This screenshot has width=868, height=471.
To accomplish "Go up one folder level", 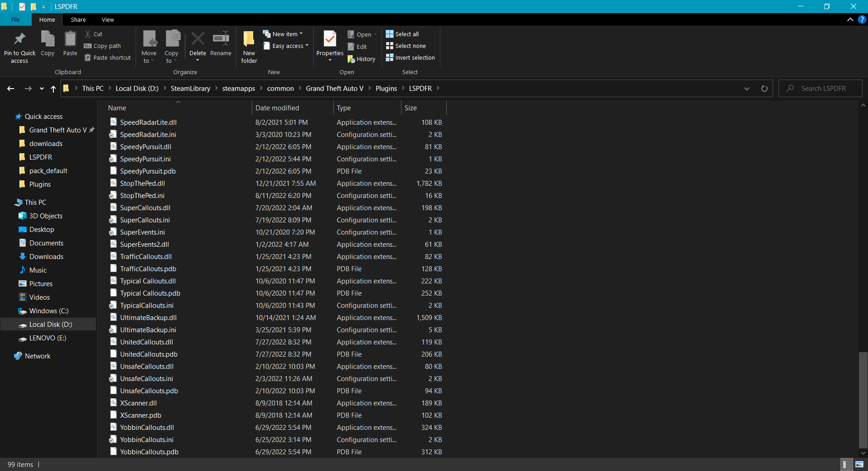I will point(53,89).
